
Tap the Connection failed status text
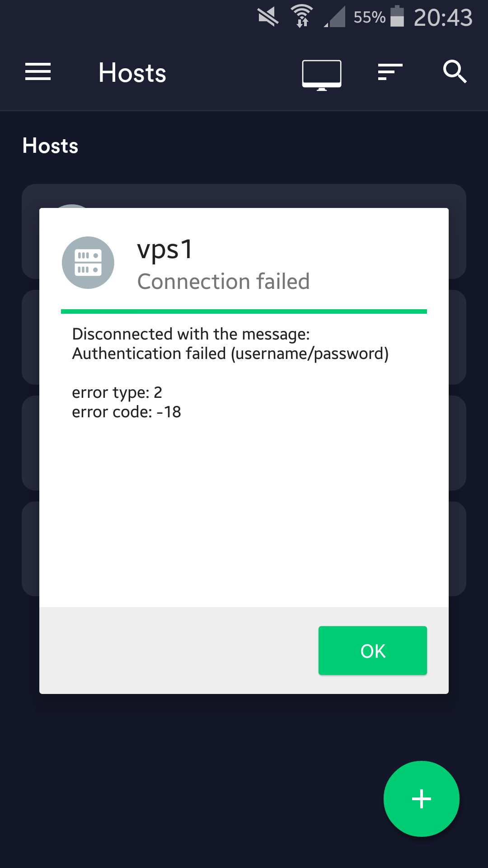[x=224, y=281]
